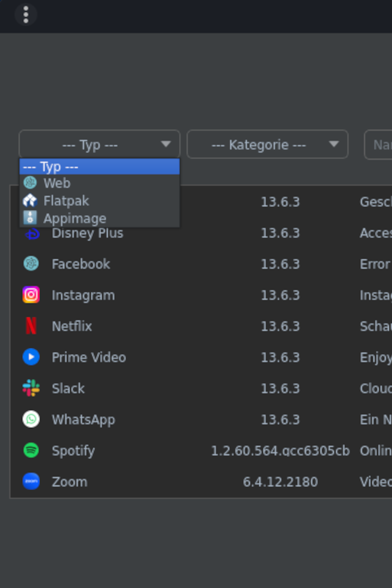This screenshot has height=588, width=392.
Task: Select '--- Typ ---' option in list
Action: tap(100, 167)
